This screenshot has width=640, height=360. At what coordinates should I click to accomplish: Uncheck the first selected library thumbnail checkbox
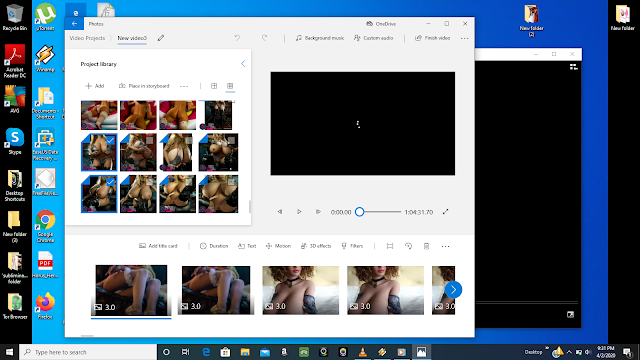tap(110, 140)
